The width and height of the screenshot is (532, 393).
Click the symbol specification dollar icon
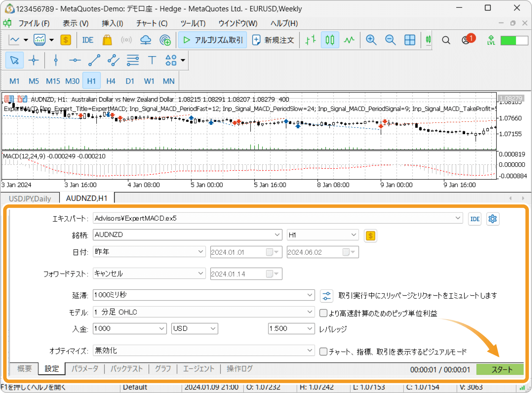coord(371,236)
